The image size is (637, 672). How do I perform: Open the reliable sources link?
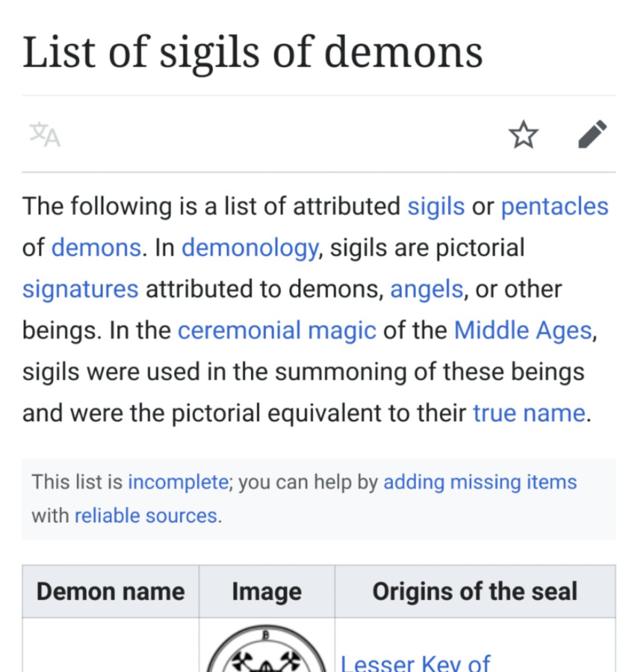coord(146,516)
